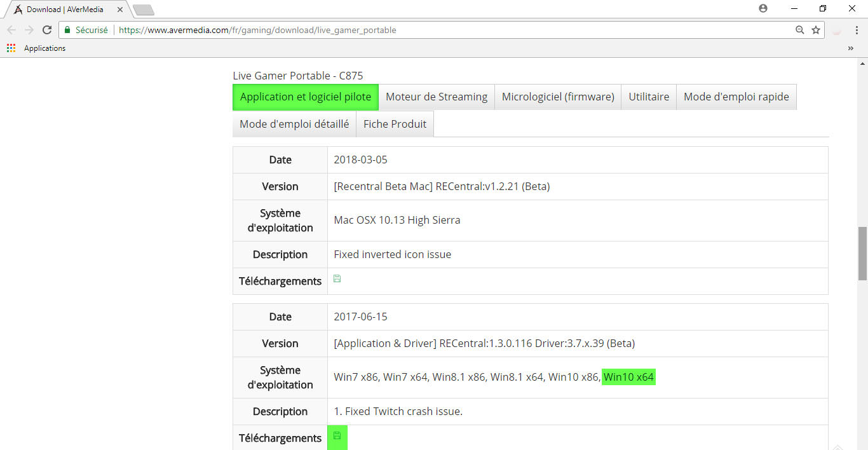Click the green download icon for Win10 x64

(337, 436)
